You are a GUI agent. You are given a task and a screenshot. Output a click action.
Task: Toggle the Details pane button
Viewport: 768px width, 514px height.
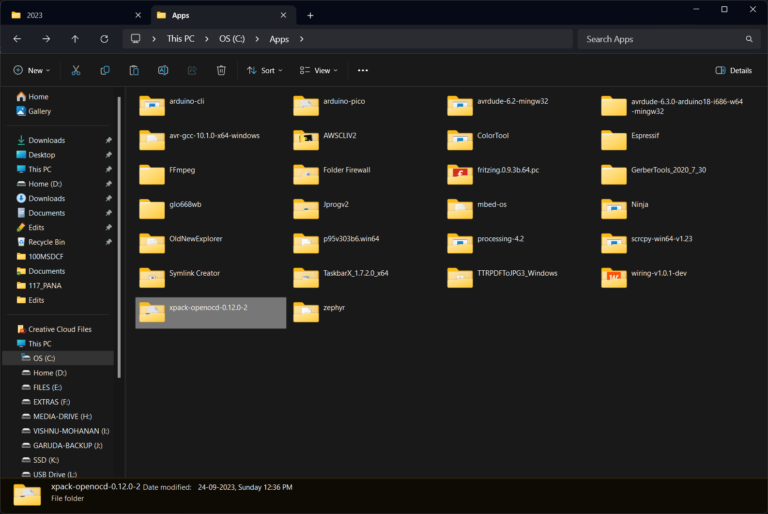click(733, 71)
